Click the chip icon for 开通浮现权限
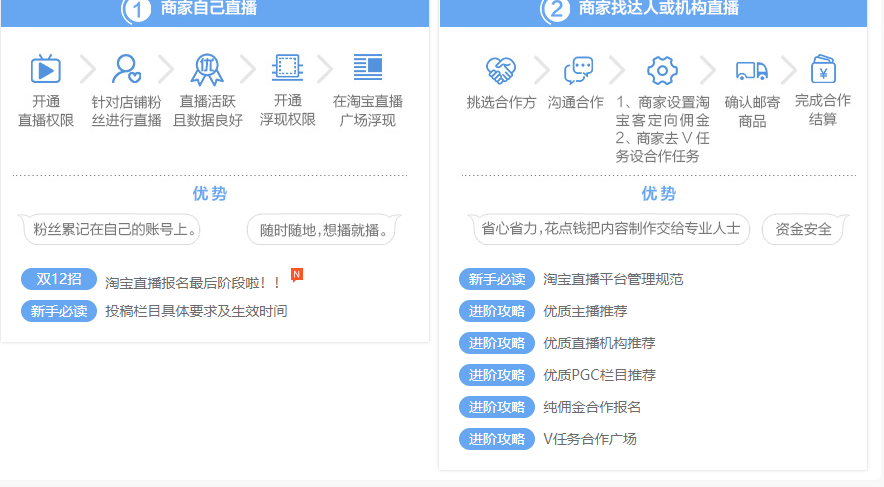 (x=287, y=68)
